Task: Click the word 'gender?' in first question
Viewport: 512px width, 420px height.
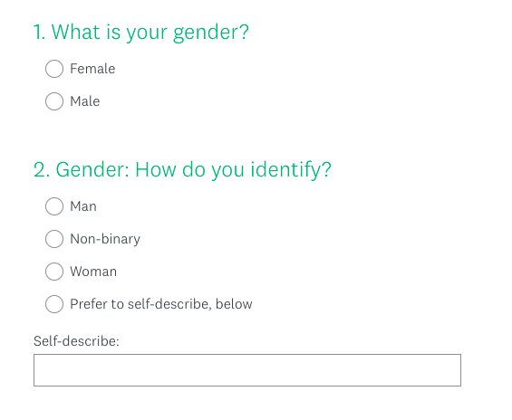Action: click(211, 33)
